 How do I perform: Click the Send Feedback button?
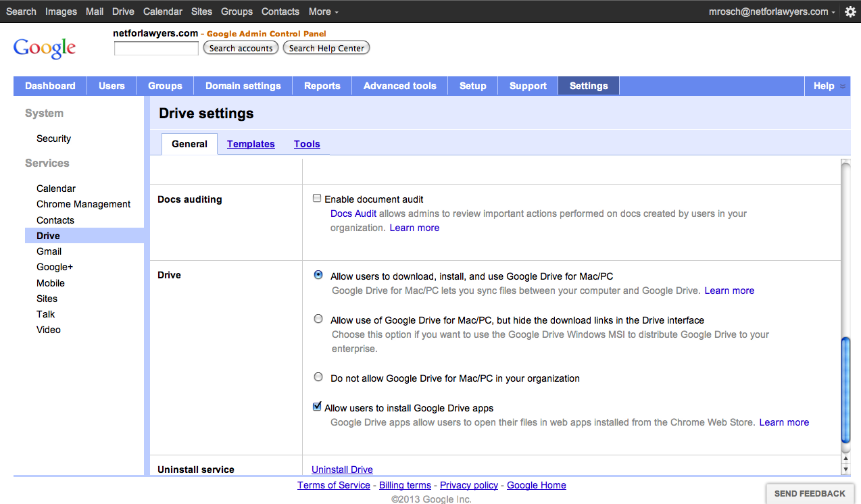pyautogui.click(x=810, y=494)
